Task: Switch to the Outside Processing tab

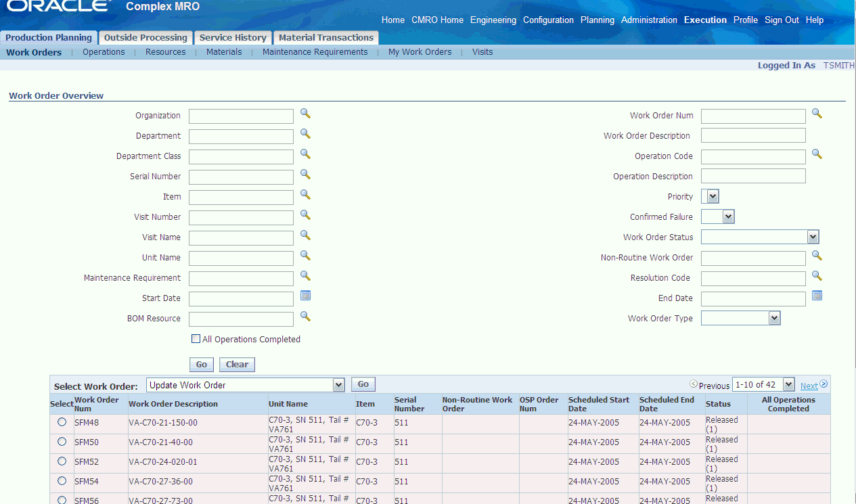Action: 145,38
